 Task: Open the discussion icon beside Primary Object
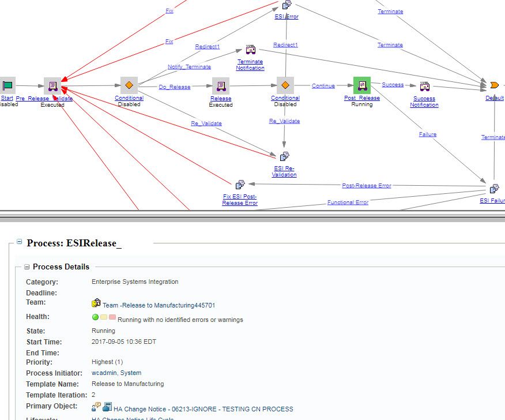(x=96, y=407)
